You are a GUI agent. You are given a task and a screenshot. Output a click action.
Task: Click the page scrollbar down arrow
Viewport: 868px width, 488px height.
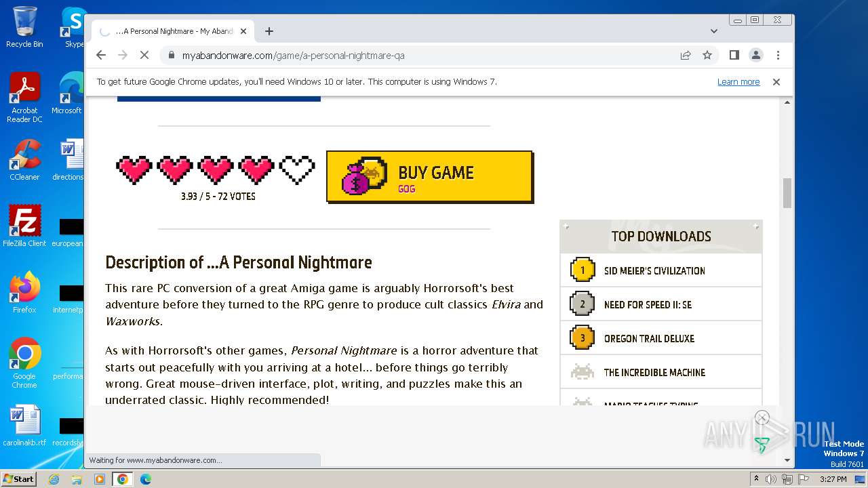(787, 460)
